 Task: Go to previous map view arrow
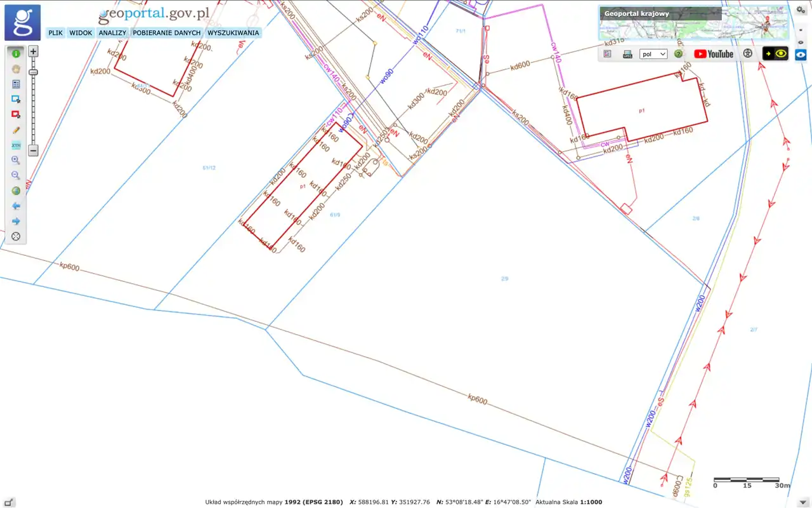pos(16,206)
